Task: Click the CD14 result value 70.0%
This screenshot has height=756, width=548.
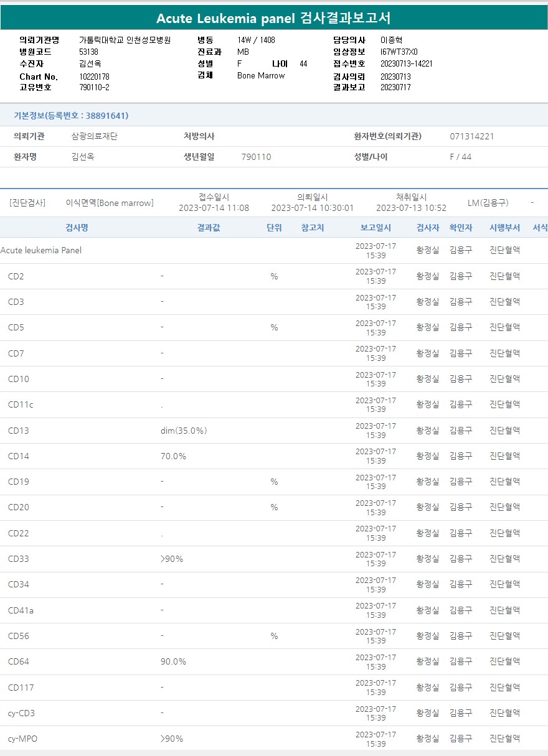Action: 173,456
